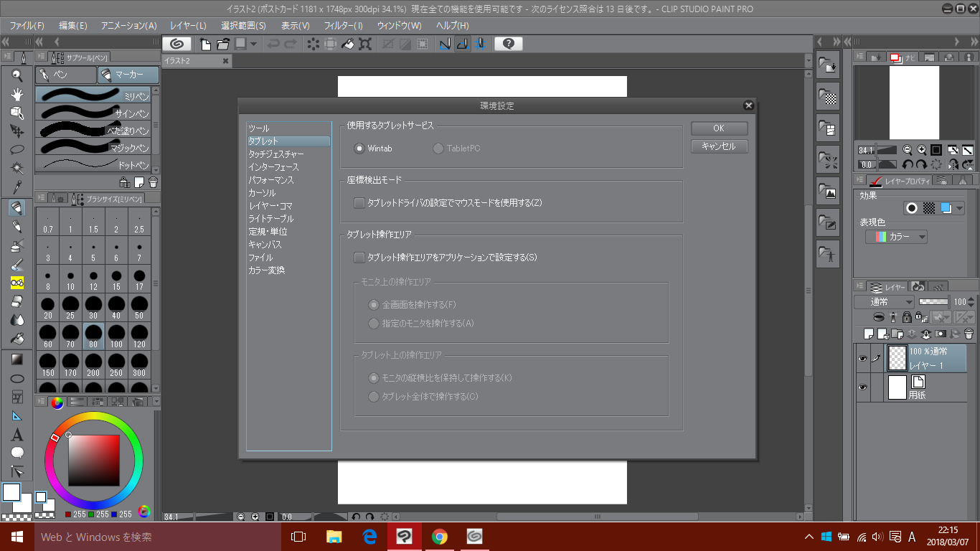Select the hand move tool

(x=17, y=94)
